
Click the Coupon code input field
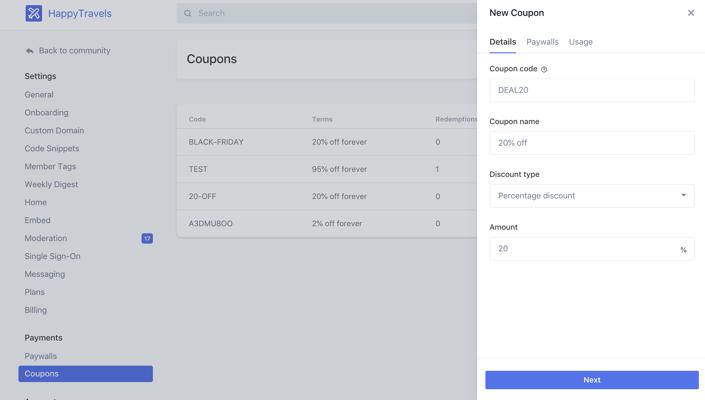(591, 90)
